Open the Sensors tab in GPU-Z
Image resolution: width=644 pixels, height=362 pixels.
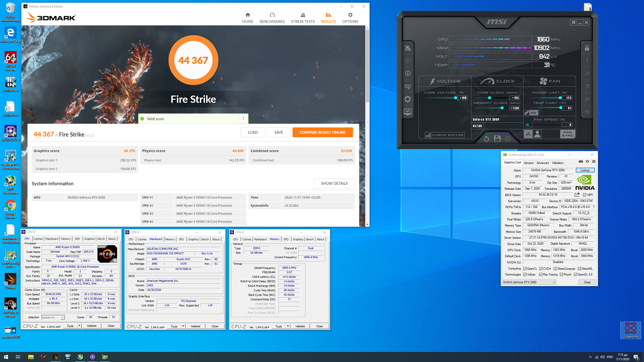529,163
